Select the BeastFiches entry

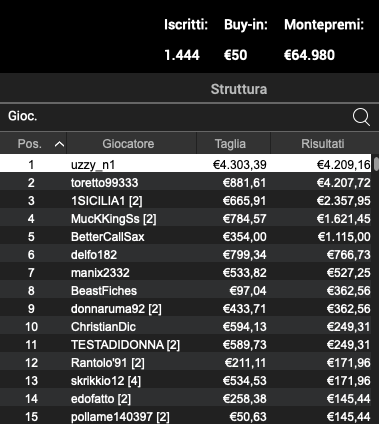tap(186, 290)
